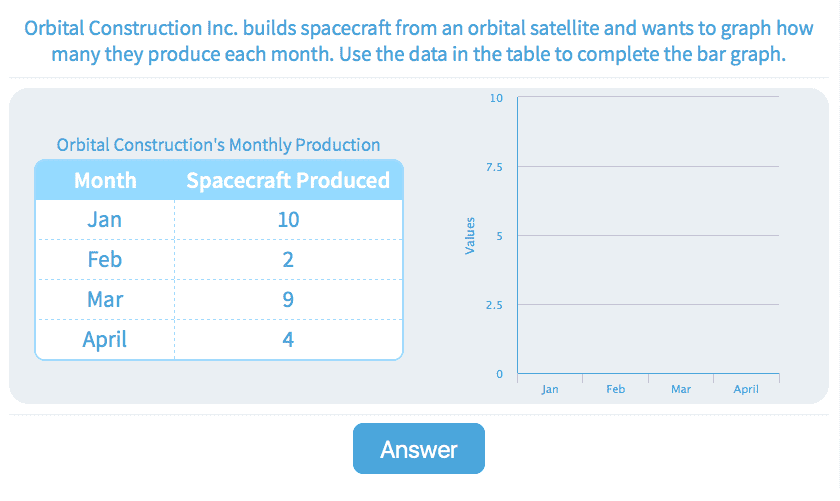This screenshot has height=501, width=840.
Task: Click the Answer button
Action: [x=418, y=449]
